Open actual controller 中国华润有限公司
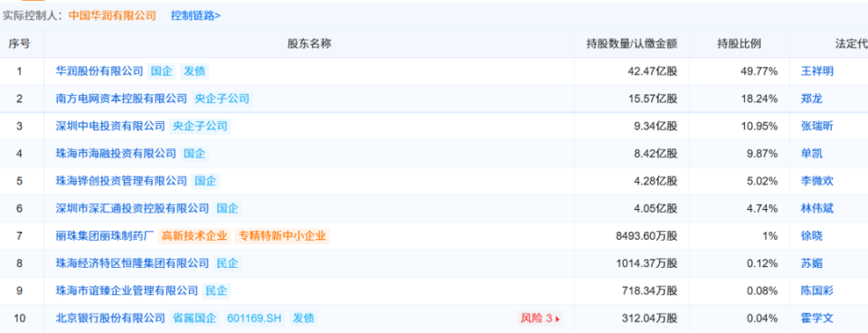Screen dimensions: 868x333 [112, 15]
